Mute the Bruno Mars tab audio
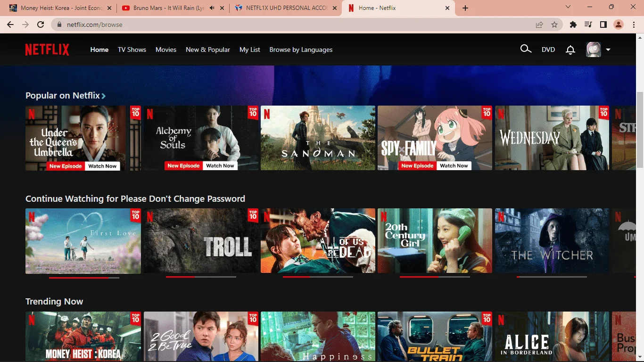This screenshot has width=644, height=362. 212,8
